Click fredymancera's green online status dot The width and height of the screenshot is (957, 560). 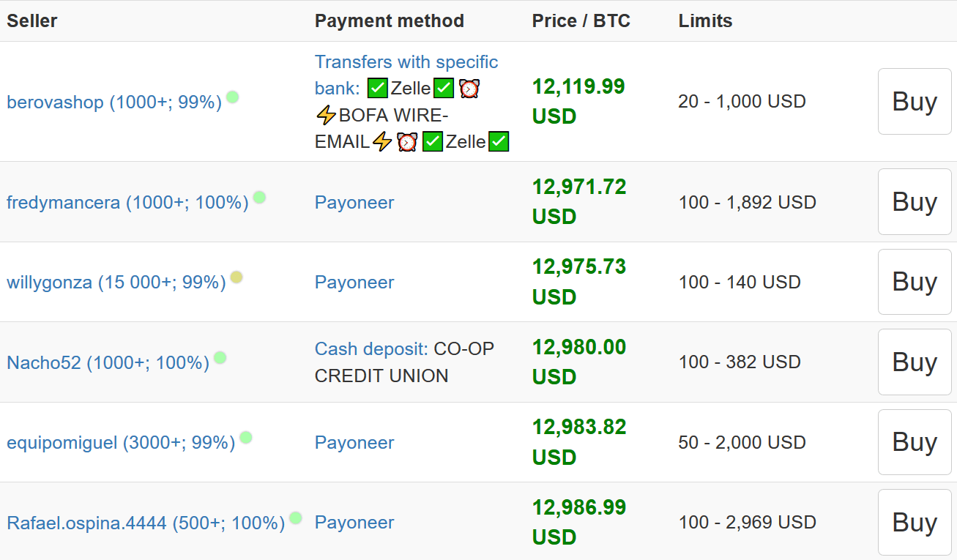click(259, 197)
